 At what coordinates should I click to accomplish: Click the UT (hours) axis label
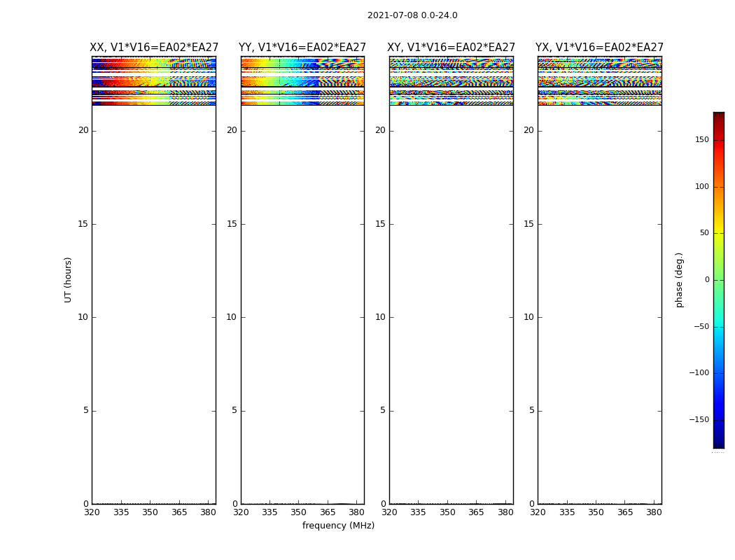69,279
